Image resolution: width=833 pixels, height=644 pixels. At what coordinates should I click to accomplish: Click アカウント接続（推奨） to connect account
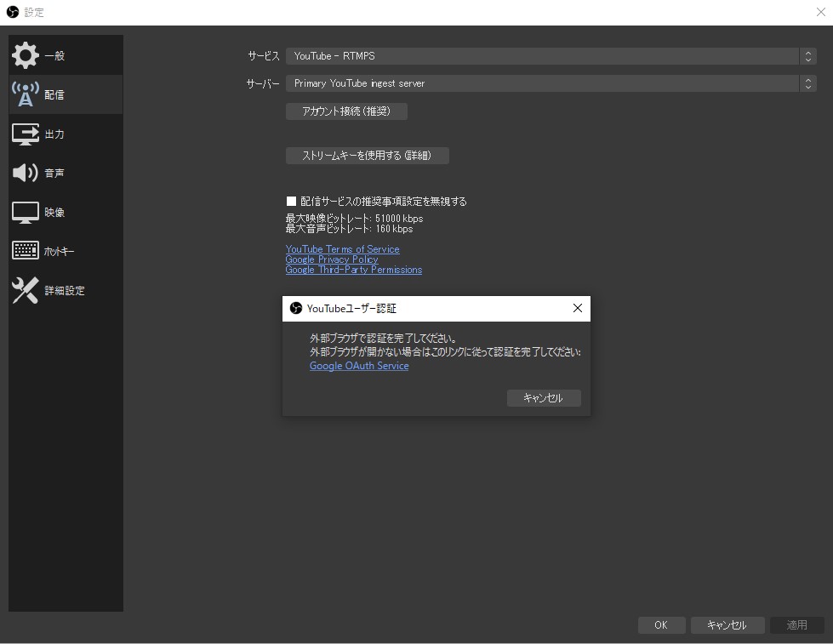pyautogui.click(x=346, y=111)
